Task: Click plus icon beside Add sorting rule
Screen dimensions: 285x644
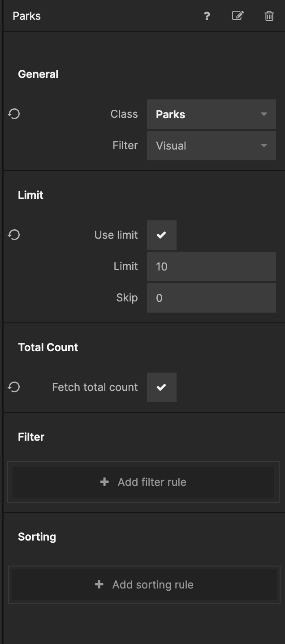Action: [99, 584]
